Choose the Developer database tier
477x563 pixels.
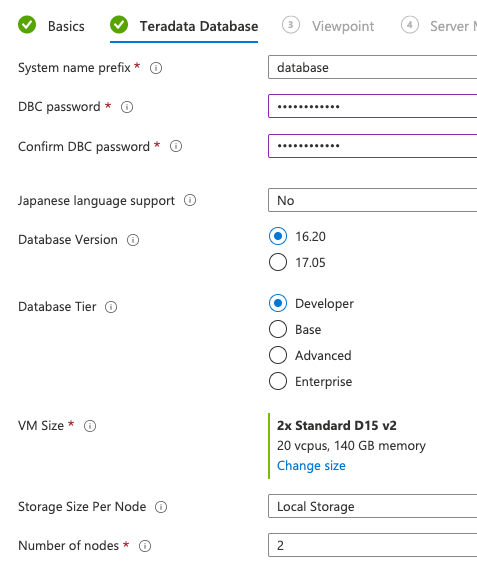click(278, 303)
